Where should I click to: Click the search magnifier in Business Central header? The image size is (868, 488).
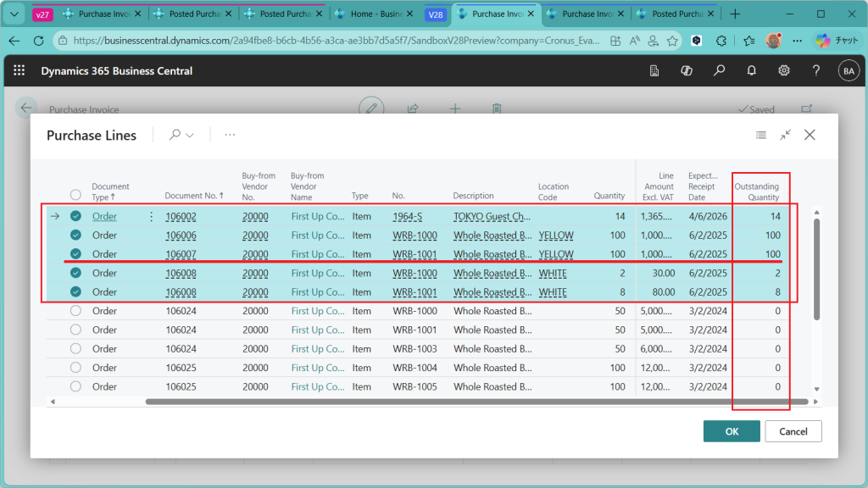(719, 71)
